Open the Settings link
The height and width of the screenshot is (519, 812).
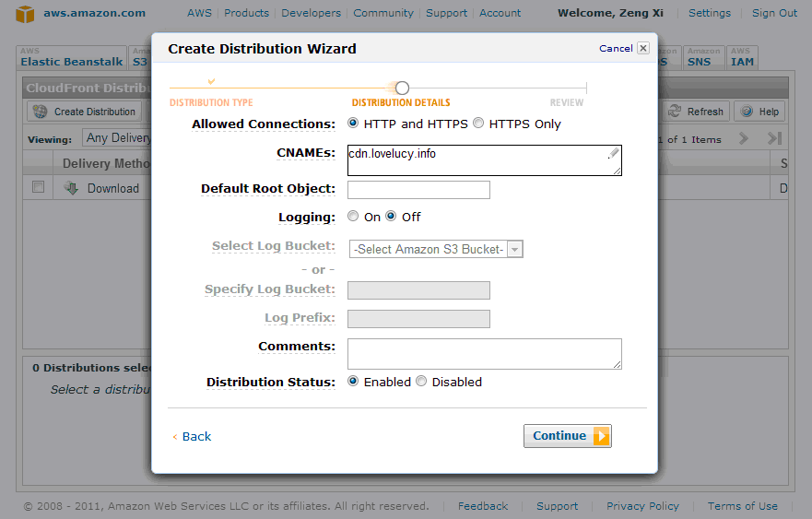pos(710,13)
